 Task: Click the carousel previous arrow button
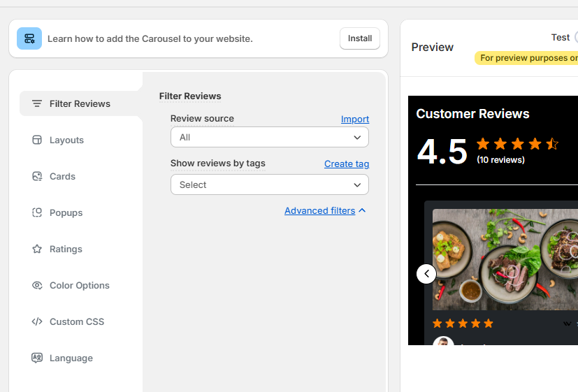tap(426, 273)
